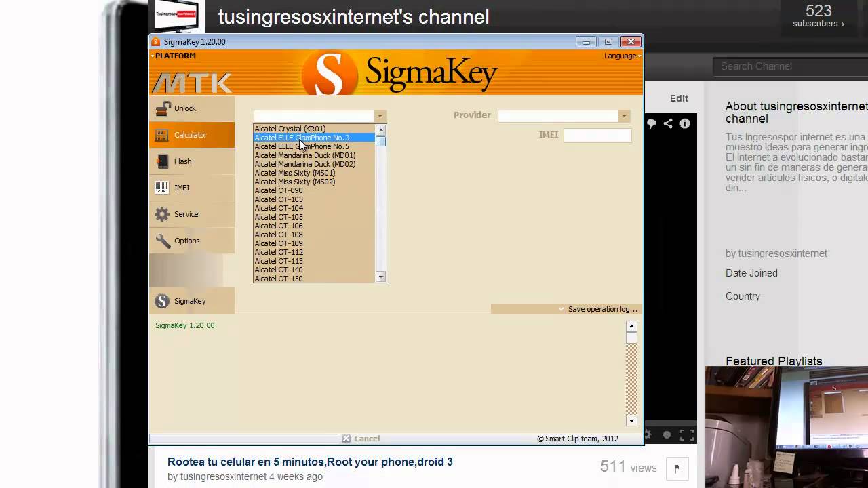Image resolution: width=868 pixels, height=488 pixels.
Task: Click the Edit link on channel page
Action: click(679, 98)
